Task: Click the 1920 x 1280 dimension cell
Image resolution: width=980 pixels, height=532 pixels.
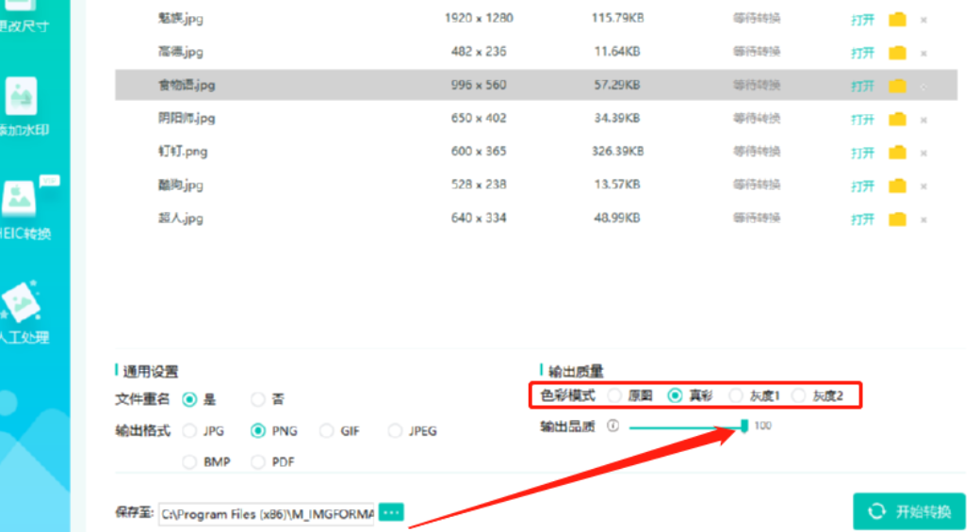Action: (479, 18)
